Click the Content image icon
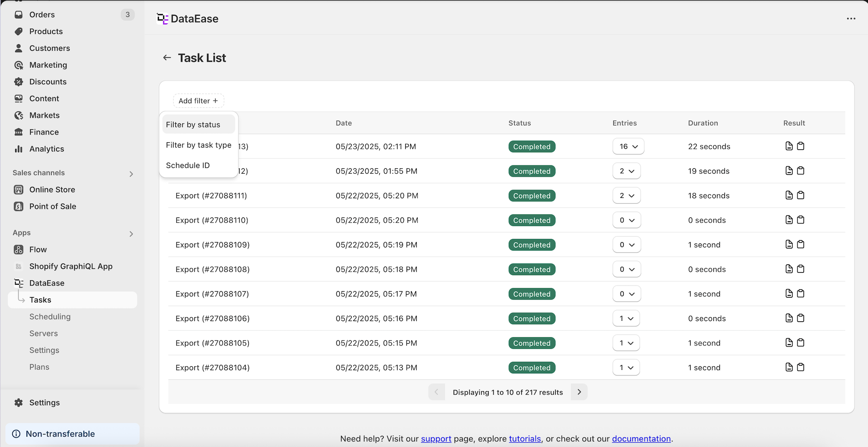This screenshot has width=868, height=447. (19, 99)
